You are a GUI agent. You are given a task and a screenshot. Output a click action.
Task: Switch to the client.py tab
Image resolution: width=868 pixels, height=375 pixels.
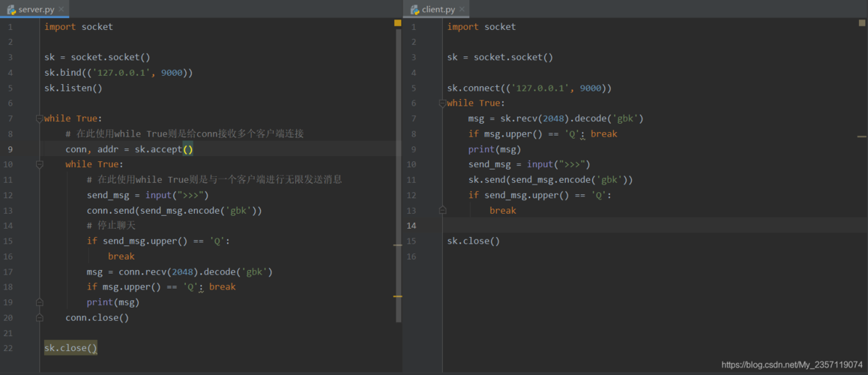437,10
